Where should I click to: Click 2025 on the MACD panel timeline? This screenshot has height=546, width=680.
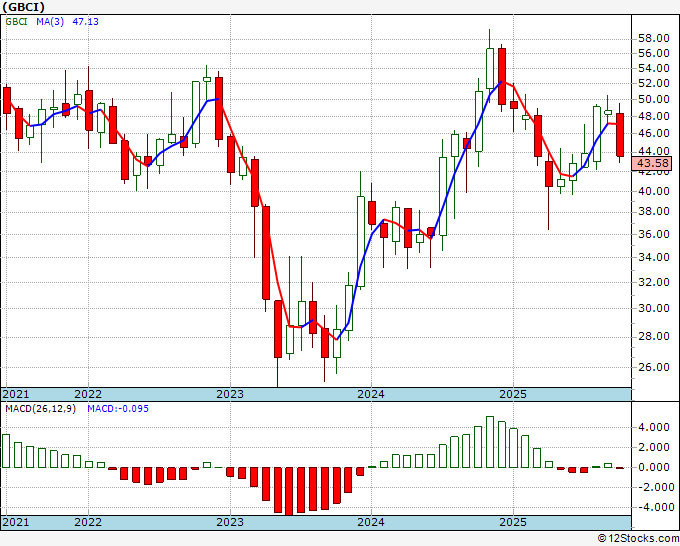pyautogui.click(x=512, y=523)
